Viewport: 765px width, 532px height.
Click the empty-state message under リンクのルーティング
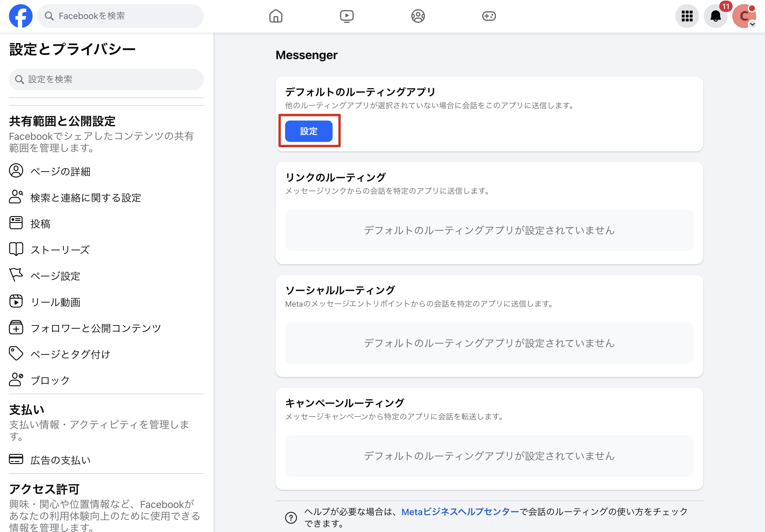click(x=489, y=230)
